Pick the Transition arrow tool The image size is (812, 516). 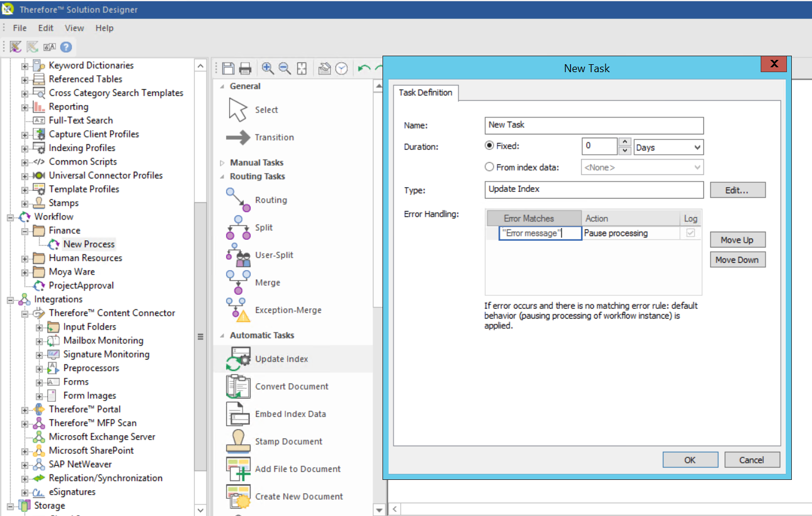point(238,138)
